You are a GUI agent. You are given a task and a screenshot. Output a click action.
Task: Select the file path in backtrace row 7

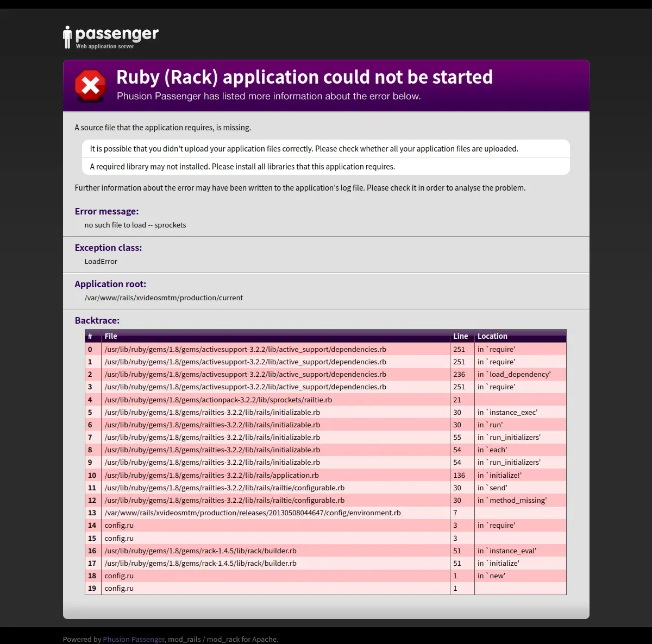[212, 437]
